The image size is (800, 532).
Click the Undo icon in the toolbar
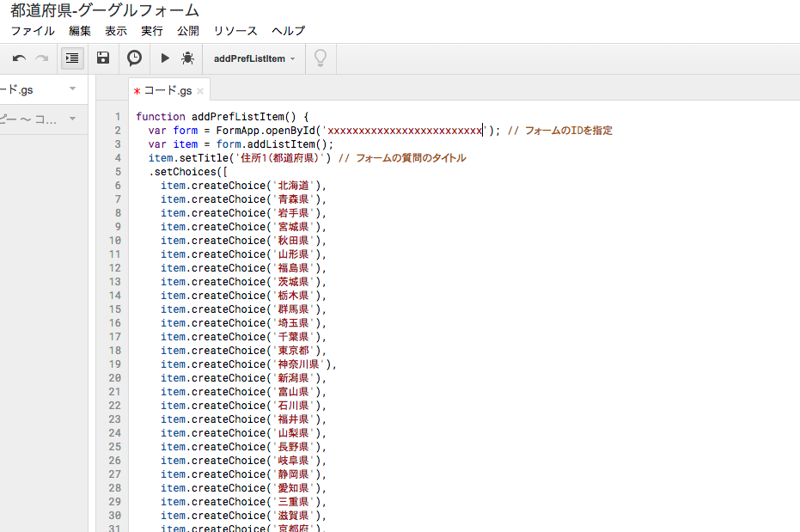[x=19, y=58]
